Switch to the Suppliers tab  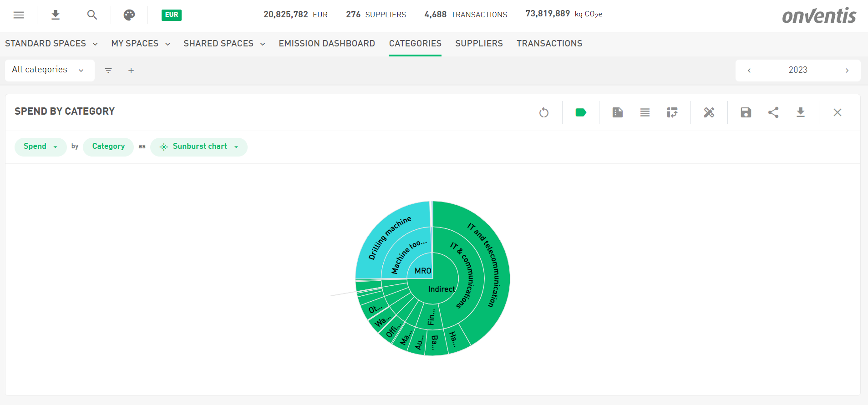[x=479, y=44]
